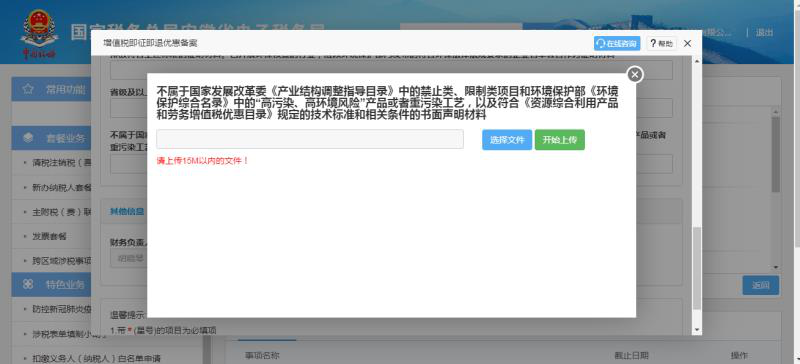The height and width of the screenshot is (364, 800).
Task: Open 新办纳税人套餐 in the sidebar
Action: 61,187
